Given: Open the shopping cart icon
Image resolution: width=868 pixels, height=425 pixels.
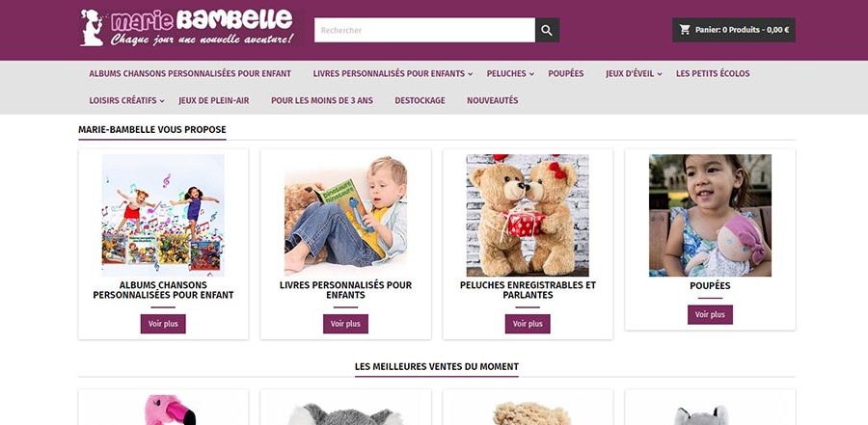Looking at the screenshot, I should tap(685, 30).
